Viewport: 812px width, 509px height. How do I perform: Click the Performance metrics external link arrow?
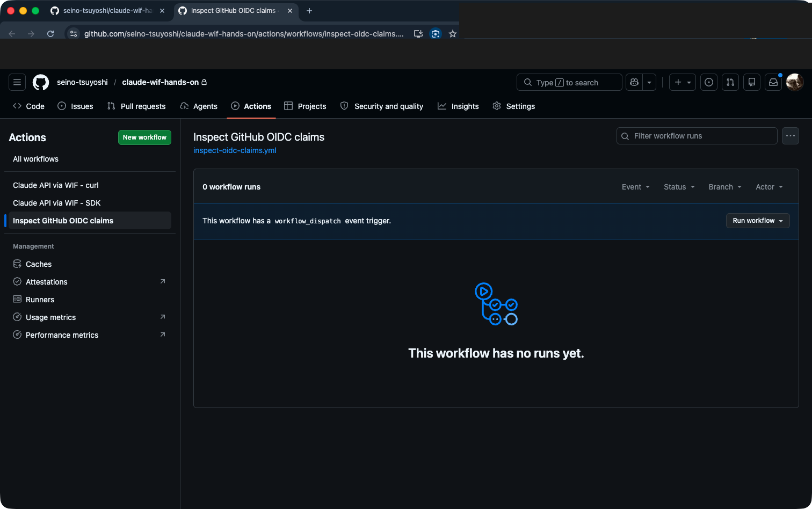(163, 335)
